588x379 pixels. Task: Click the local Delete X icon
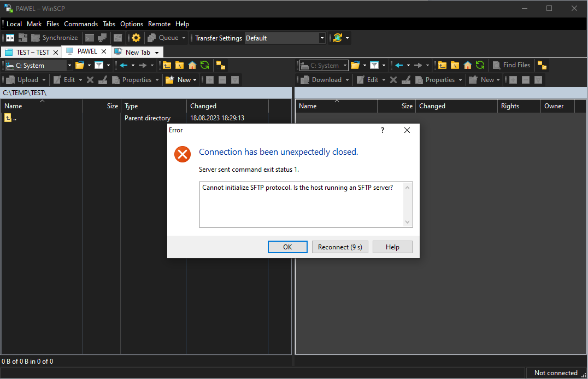[90, 80]
